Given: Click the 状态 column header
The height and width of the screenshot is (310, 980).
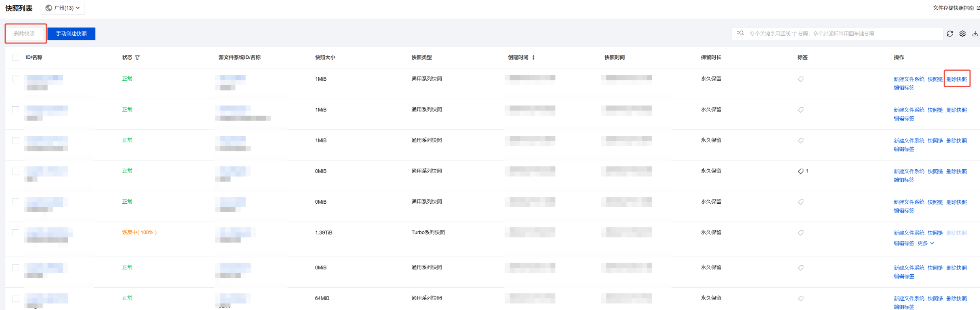Looking at the screenshot, I should click(x=127, y=57).
